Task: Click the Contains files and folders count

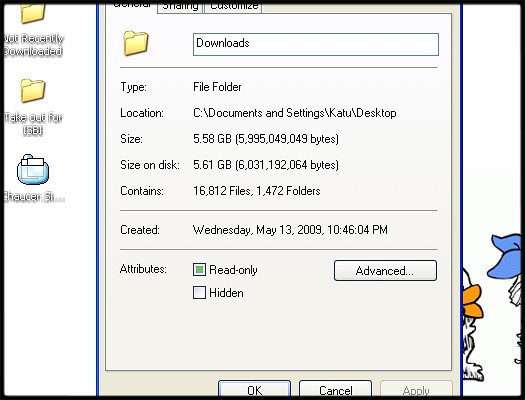Action: point(256,191)
